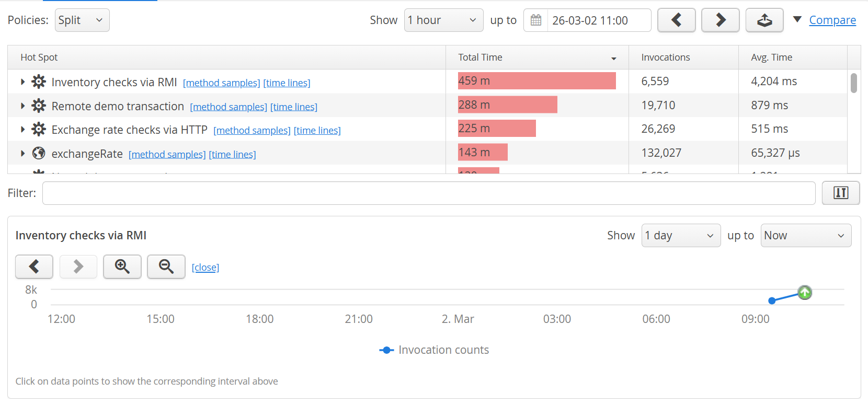Screen dimensions: 868x405
Task: Go to next time interval in top toolbar
Action: pos(720,20)
